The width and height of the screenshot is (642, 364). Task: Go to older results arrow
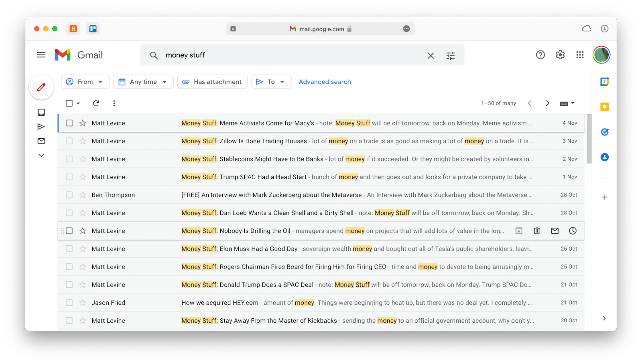pyautogui.click(x=548, y=103)
